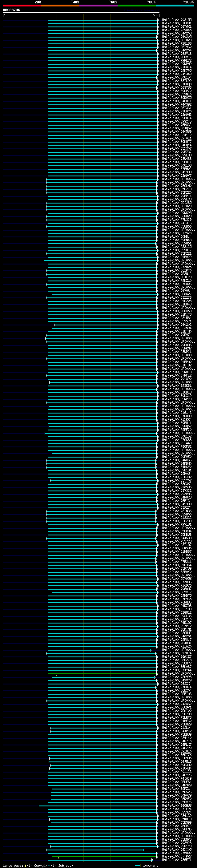Select the label UniRef100_B9N0F8
The image size is (197, 868).
177,372
